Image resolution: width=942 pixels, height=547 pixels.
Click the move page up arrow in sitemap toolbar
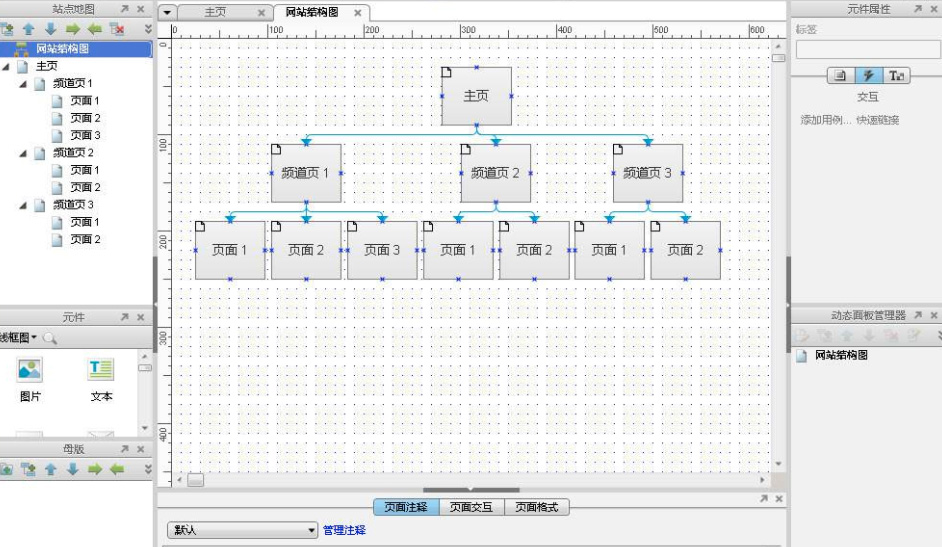pyautogui.click(x=28, y=29)
